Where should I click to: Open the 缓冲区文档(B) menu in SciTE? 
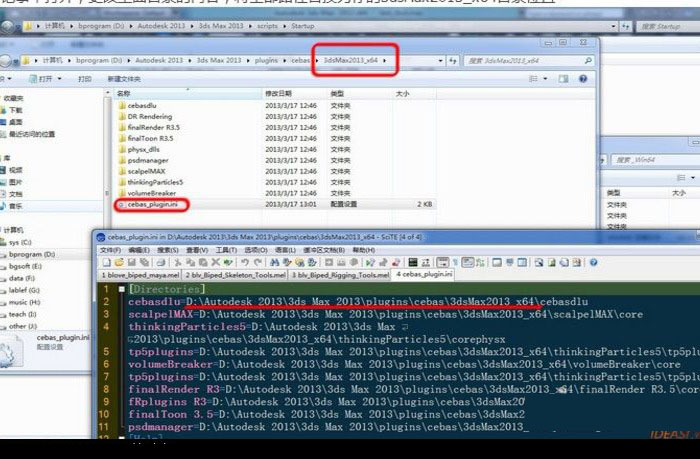pyautogui.click(x=324, y=250)
